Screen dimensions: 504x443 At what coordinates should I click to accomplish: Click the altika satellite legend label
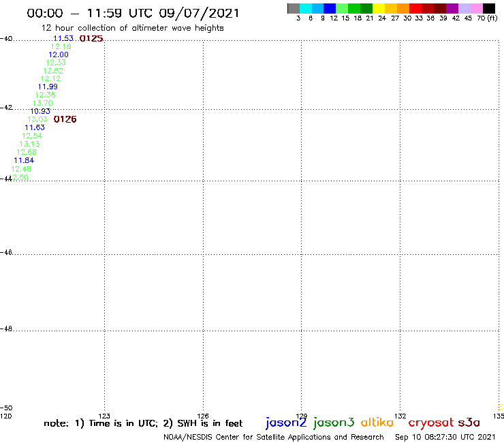377,422
